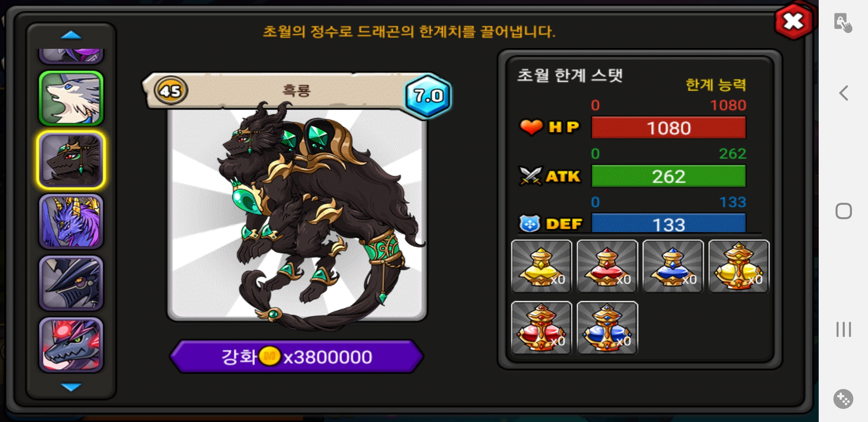Select the small blue essence potion
Screen dimensions: 868x422
(x=673, y=266)
